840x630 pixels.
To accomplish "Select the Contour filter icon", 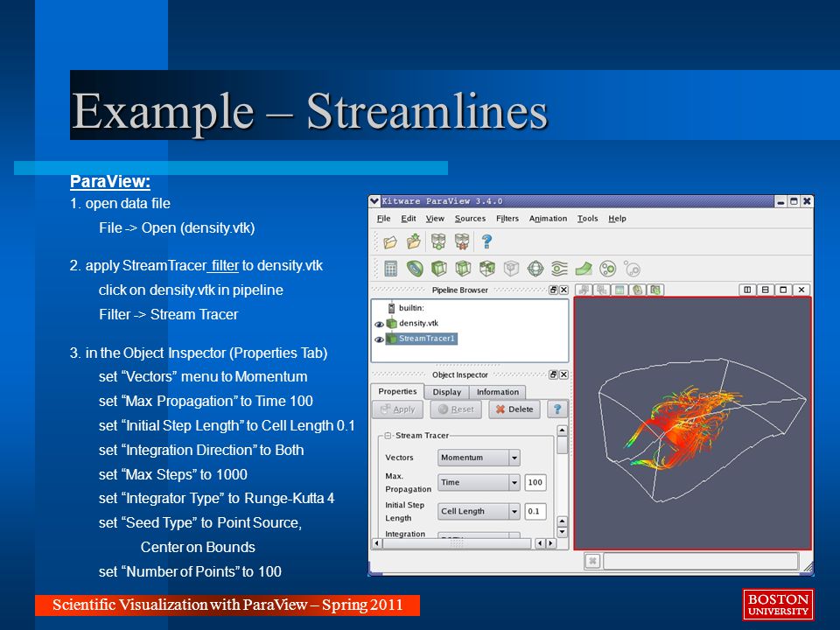I will tap(415, 269).
